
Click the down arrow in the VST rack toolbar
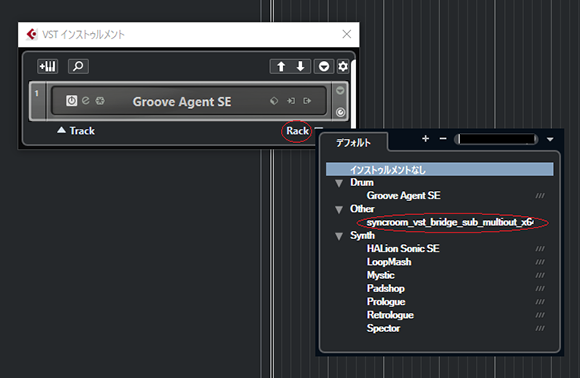[300, 67]
